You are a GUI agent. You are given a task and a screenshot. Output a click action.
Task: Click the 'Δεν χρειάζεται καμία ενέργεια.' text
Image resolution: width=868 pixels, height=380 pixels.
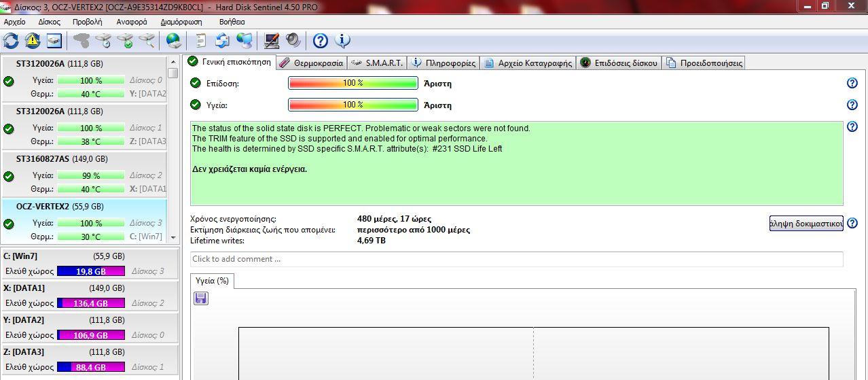click(249, 169)
